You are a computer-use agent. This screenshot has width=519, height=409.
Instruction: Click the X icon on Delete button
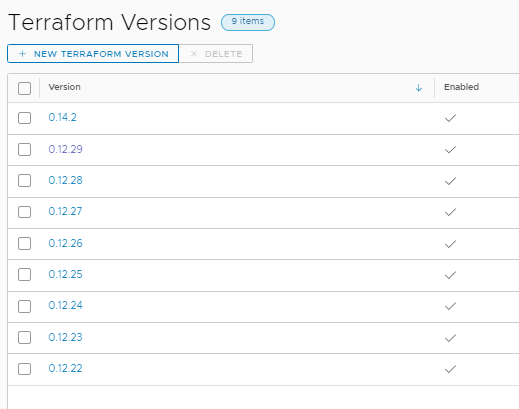click(194, 54)
